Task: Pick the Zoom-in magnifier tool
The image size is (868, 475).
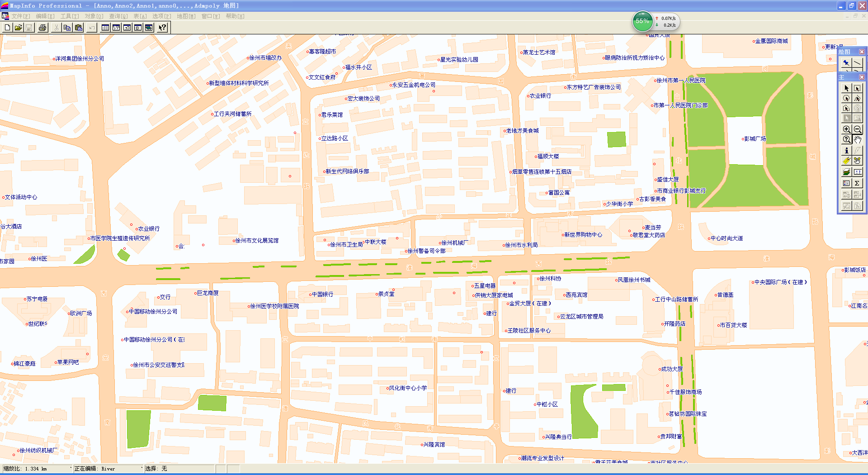Action: [846, 129]
